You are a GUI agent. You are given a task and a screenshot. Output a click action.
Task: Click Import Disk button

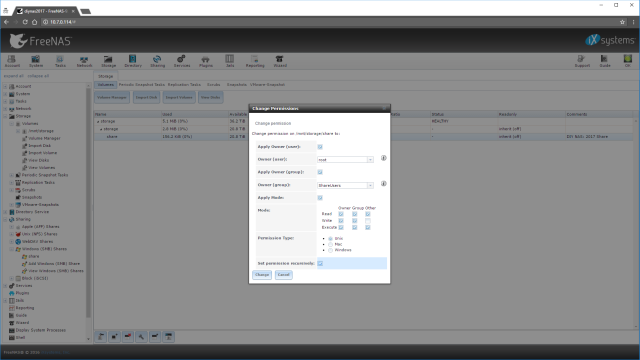tap(146, 98)
